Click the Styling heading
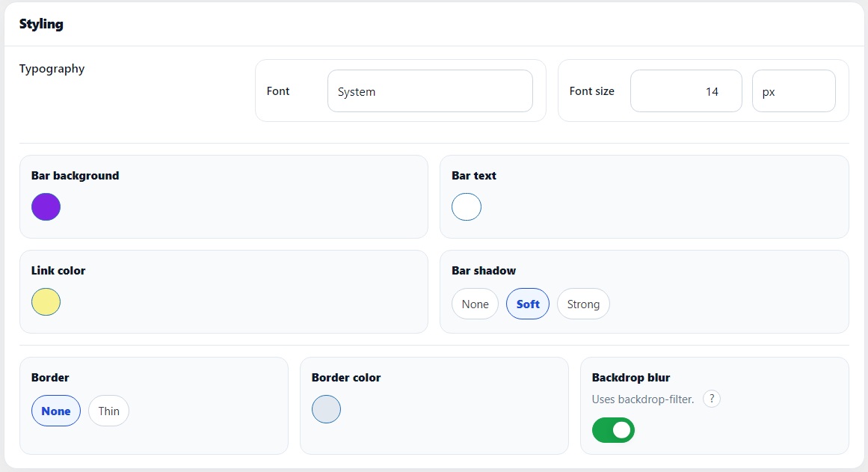The height and width of the screenshot is (472, 868). pos(41,24)
